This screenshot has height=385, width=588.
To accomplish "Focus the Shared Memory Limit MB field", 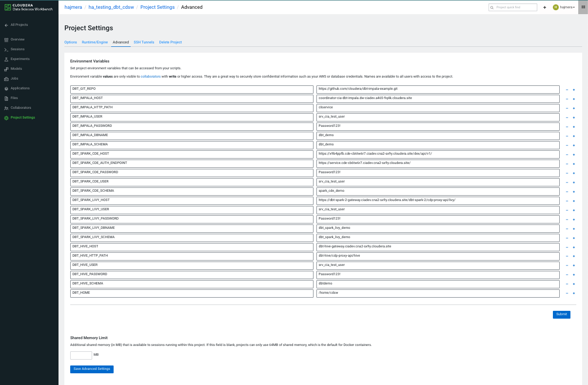I will 81,355.
